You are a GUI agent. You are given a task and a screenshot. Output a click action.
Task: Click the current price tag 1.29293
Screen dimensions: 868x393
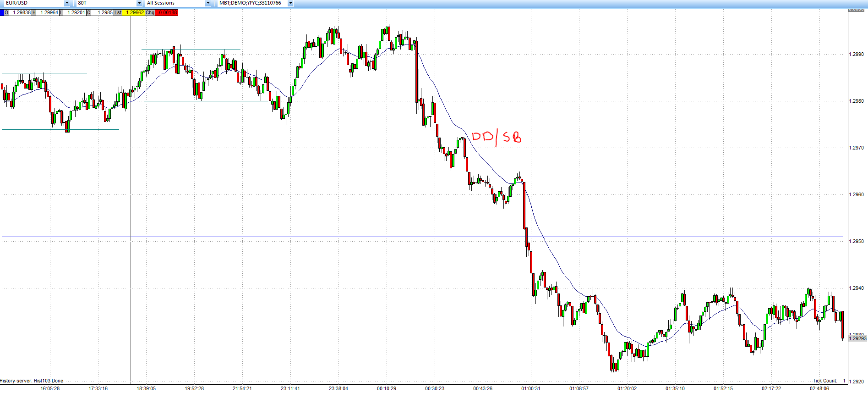(x=857, y=338)
